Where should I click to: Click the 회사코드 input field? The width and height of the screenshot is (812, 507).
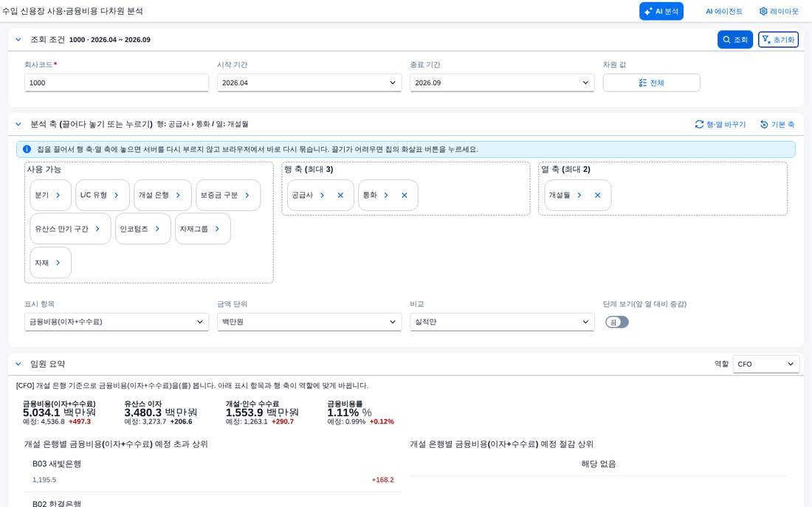(117, 83)
